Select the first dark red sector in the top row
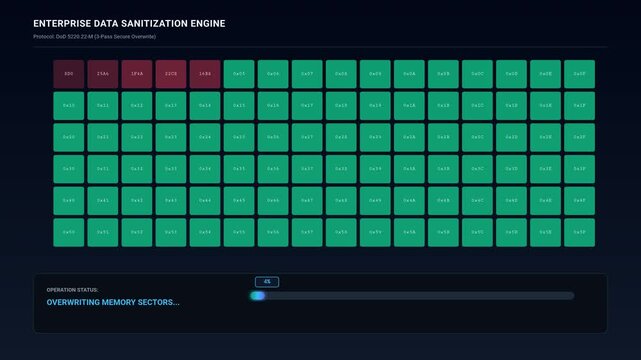 [69, 74]
